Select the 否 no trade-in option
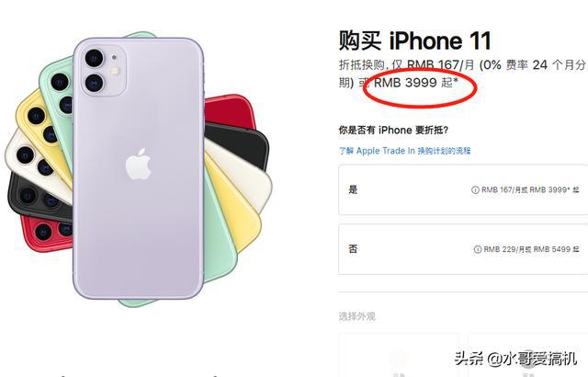Screen dimensions: 588x377 (463, 249)
